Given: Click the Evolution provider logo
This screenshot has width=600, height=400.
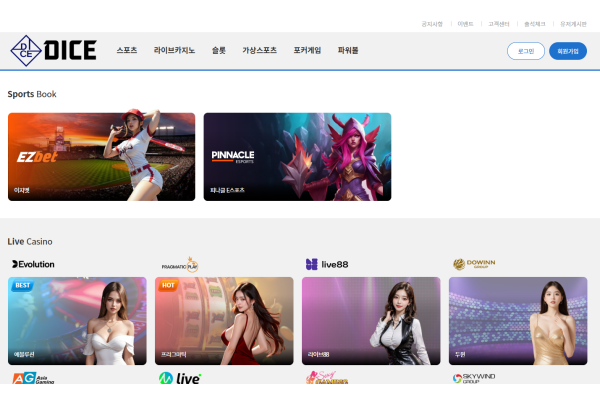Looking at the screenshot, I should (x=34, y=264).
